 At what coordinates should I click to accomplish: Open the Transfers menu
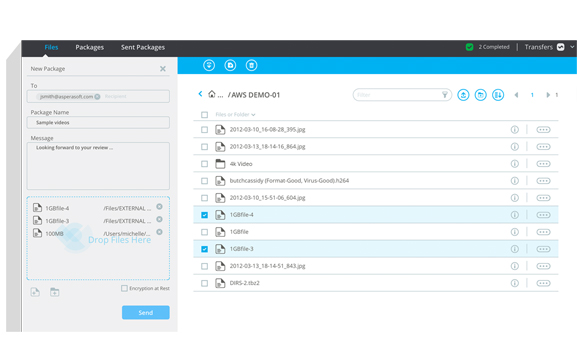(x=539, y=47)
